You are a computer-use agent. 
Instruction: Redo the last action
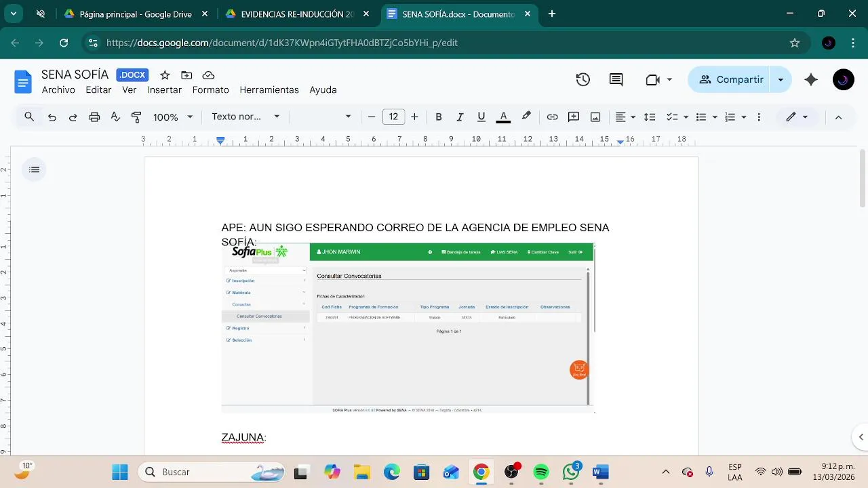tap(73, 117)
